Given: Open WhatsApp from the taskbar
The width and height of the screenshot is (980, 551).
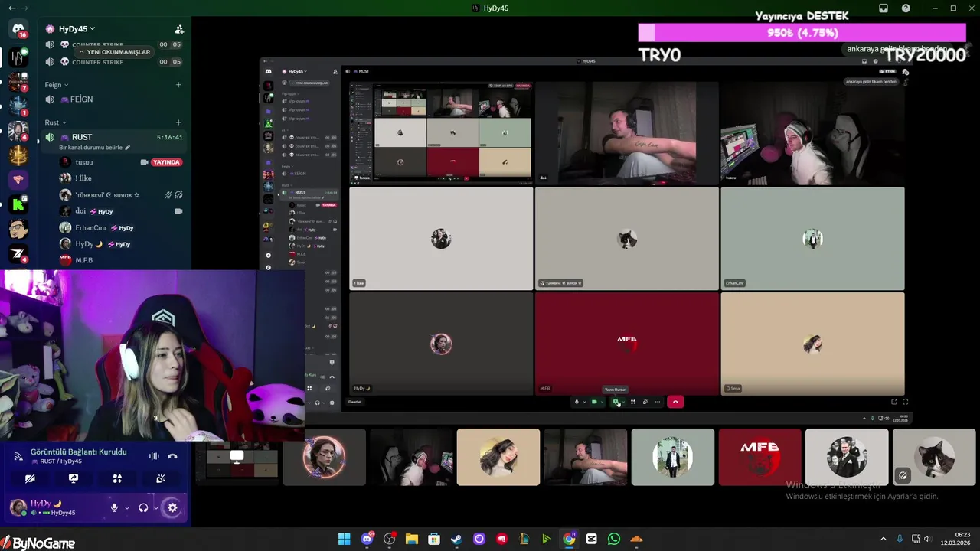Looking at the screenshot, I should pyautogui.click(x=614, y=540).
